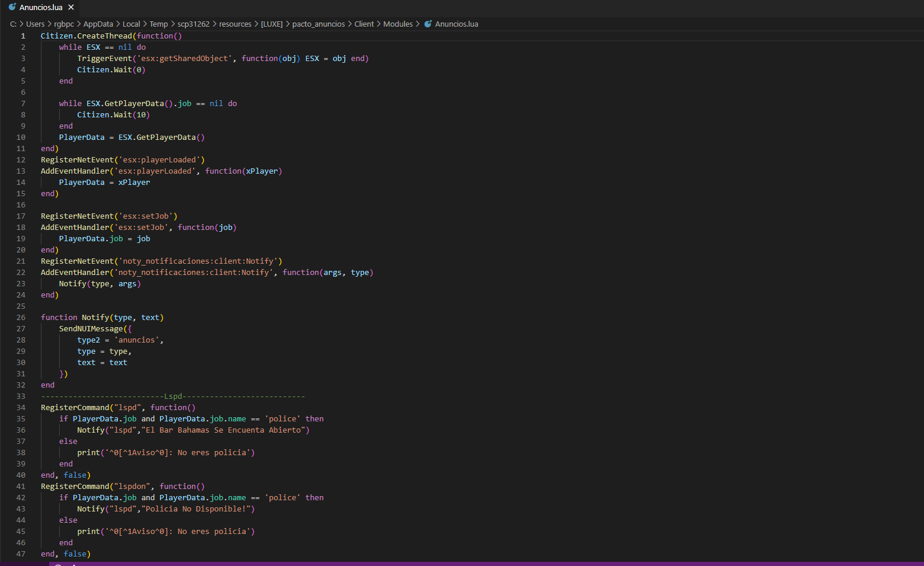Click 'ESX.GetPlayerData().job' in the line 7 while
This screenshot has height=566, width=924.
click(x=139, y=103)
